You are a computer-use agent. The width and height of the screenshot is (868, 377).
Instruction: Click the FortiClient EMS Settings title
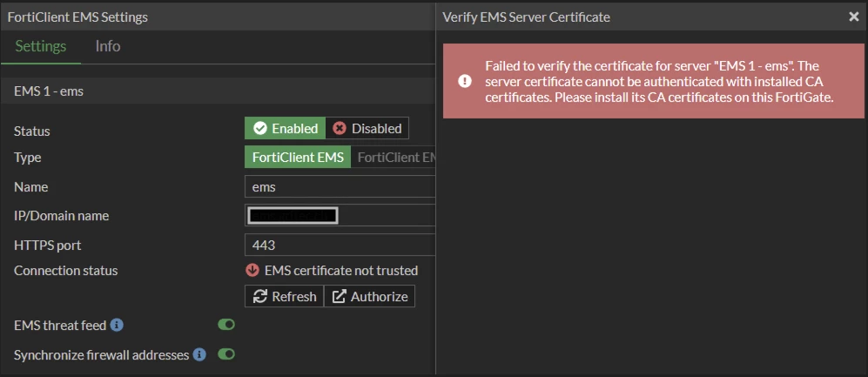78,17
